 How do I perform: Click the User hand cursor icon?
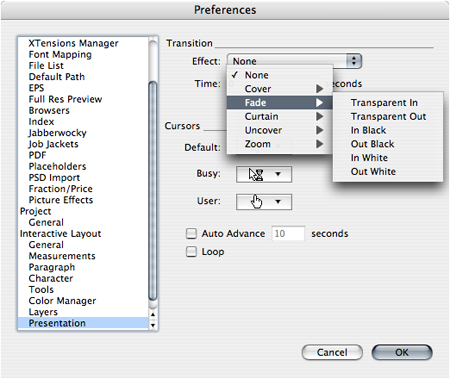257,201
